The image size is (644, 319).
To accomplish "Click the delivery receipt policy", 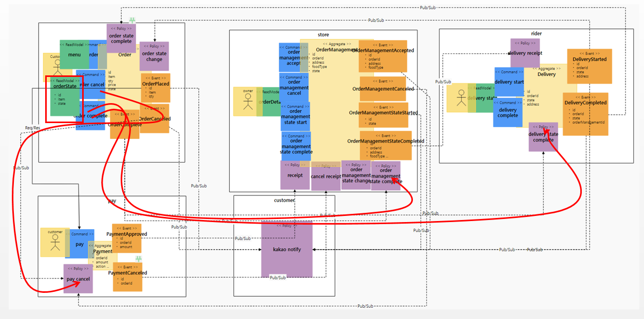I will point(525,53).
